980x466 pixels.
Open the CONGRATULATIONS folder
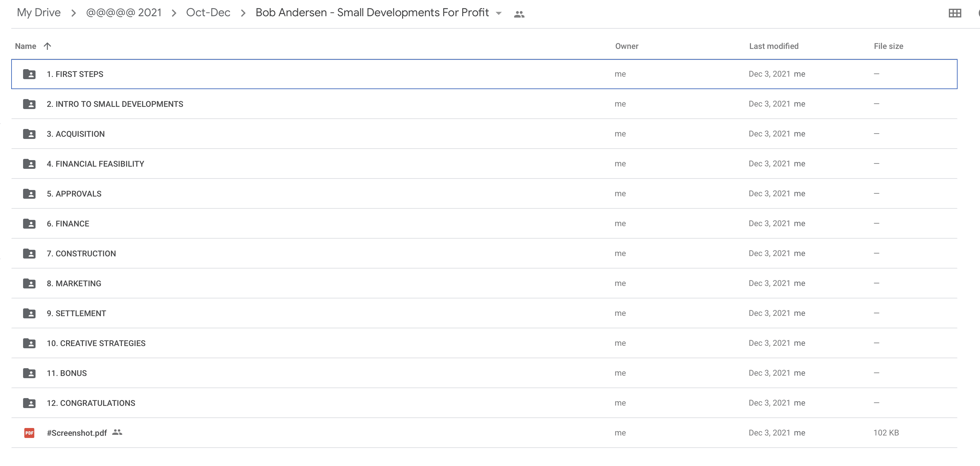91,402
